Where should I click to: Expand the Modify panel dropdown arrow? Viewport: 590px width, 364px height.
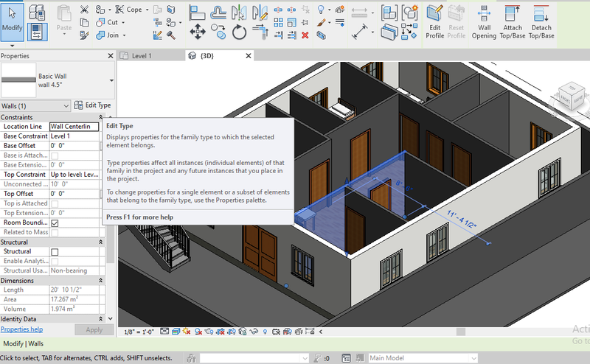[x=12, y=46]
